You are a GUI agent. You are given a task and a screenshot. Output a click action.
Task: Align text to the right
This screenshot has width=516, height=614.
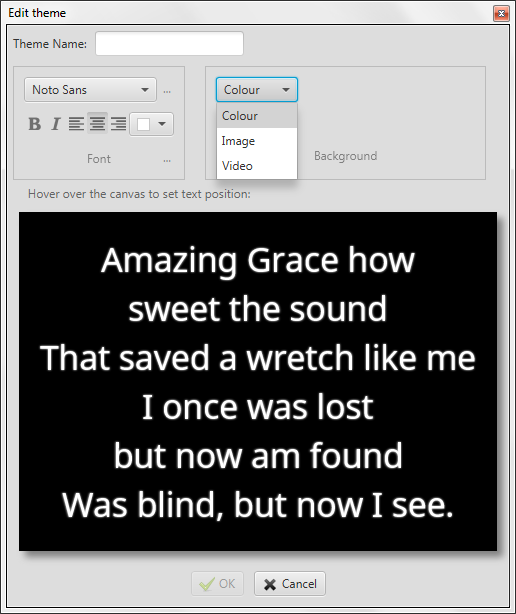118,124
